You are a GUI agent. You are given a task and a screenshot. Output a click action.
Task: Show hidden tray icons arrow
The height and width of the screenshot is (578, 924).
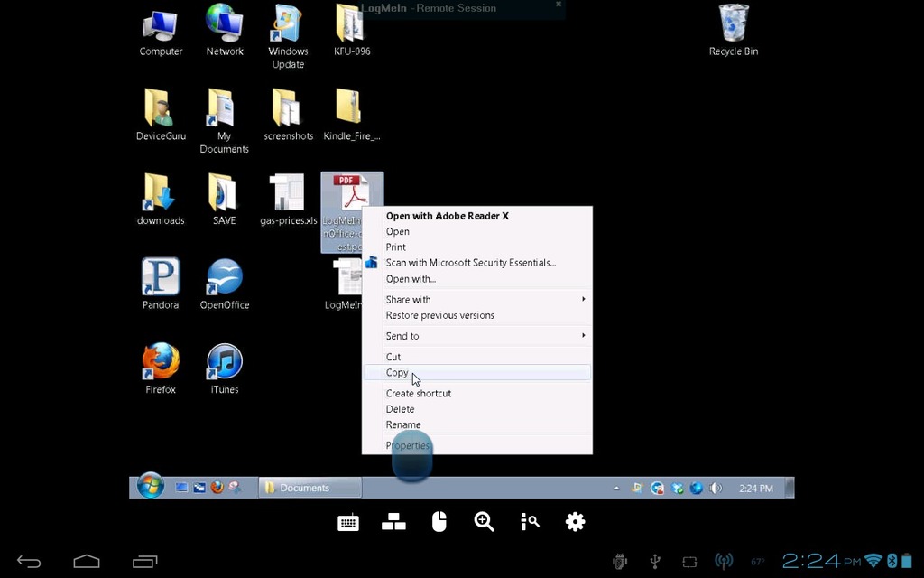pos(616,489)
